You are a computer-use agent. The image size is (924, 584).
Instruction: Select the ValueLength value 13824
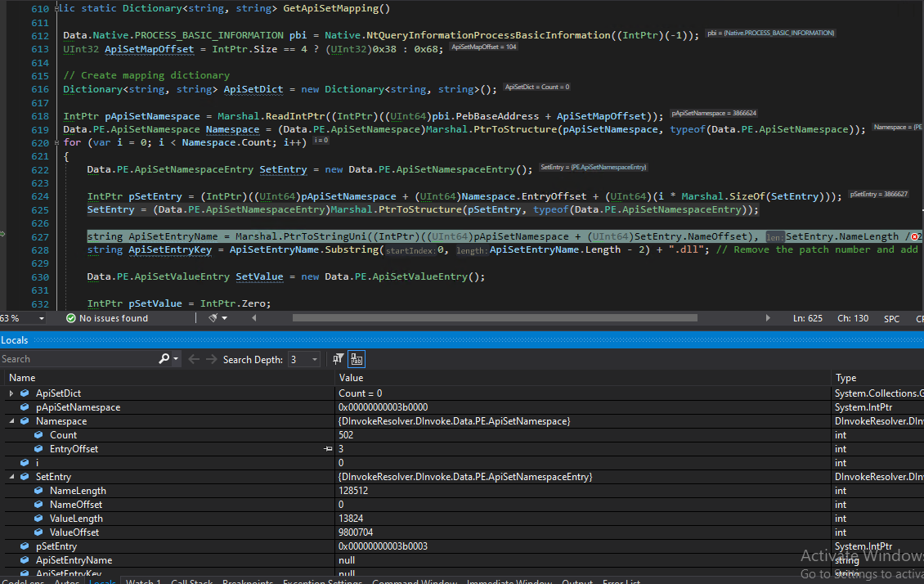[351, 519]
